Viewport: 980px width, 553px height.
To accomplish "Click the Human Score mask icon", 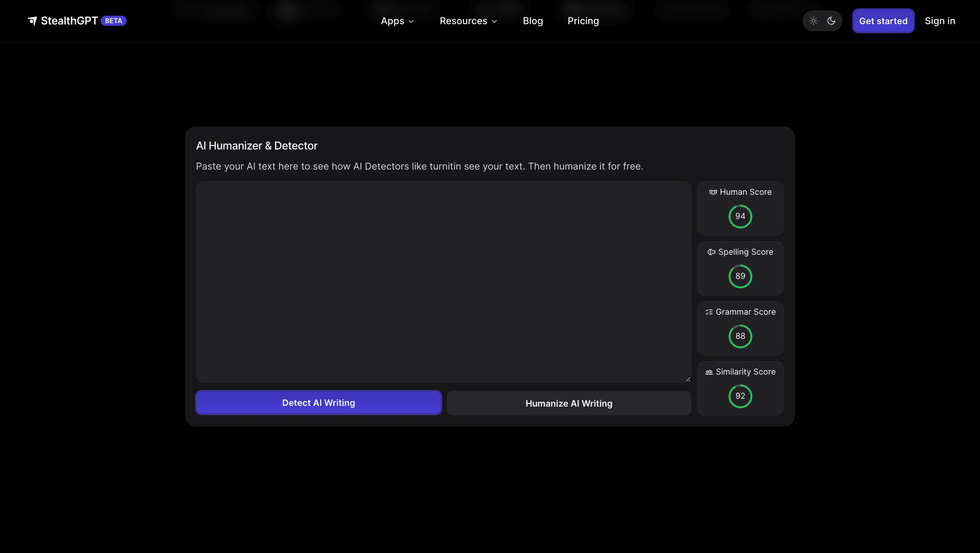I will point(713,192).
